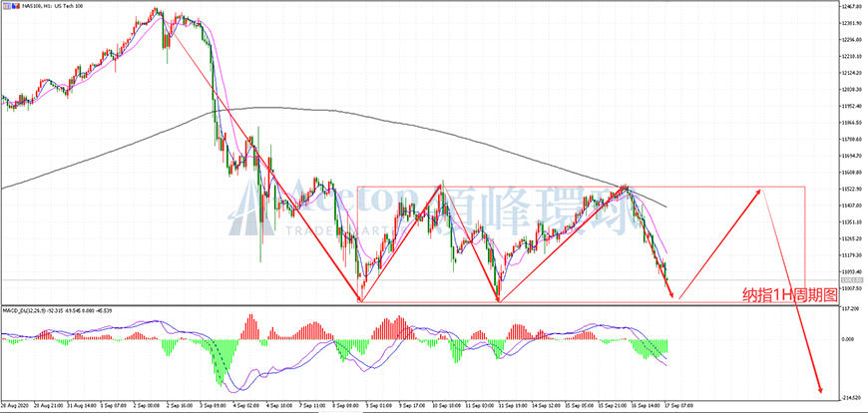Select the tallest red MACD histogram peak
The height and width of the screenshot is (413, 868).
coord(250,326)
